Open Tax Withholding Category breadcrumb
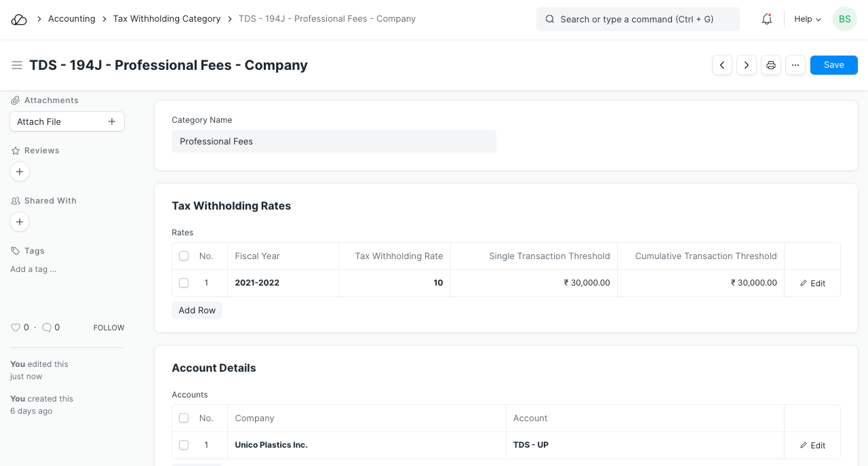868x466 pixels. coord(167,19)
